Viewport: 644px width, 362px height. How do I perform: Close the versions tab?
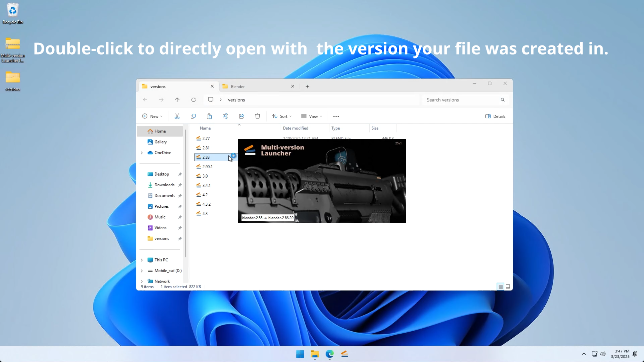[x=212, y=86]
